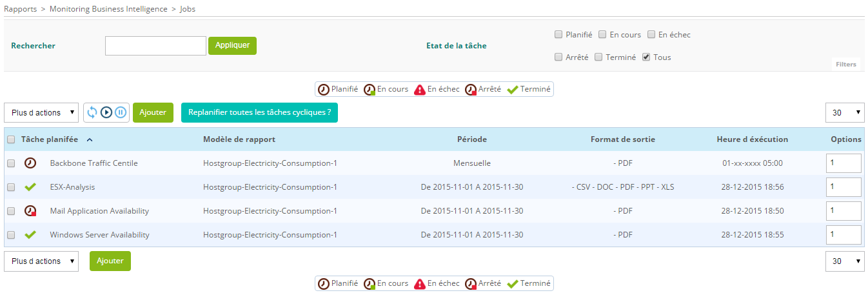Click green checkmark of Windows Server Availability

[30, 235]
